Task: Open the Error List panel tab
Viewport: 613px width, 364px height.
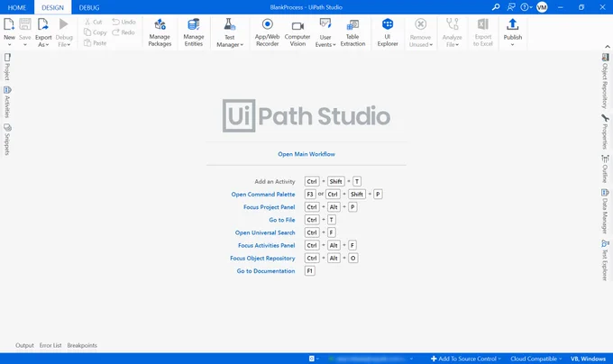Action: pos(50,345)
